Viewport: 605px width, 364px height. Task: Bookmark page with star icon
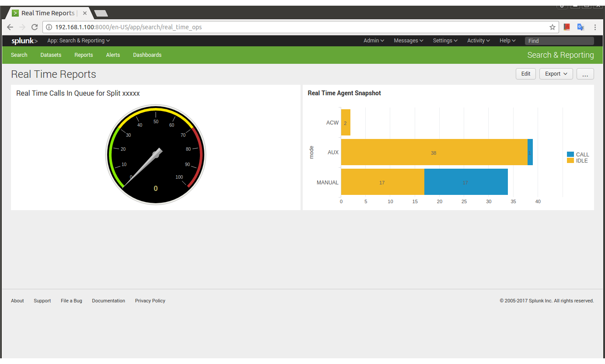coord(553,27)
